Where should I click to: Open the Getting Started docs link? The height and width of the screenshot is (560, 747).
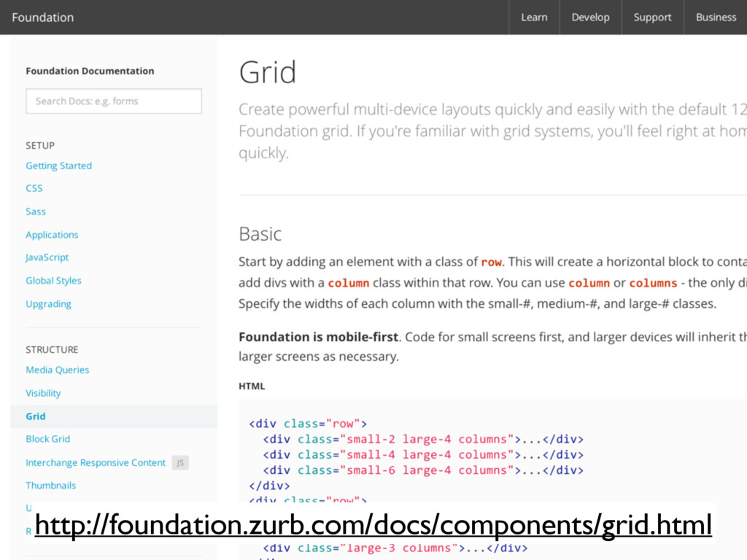click(x=58, y=166)
